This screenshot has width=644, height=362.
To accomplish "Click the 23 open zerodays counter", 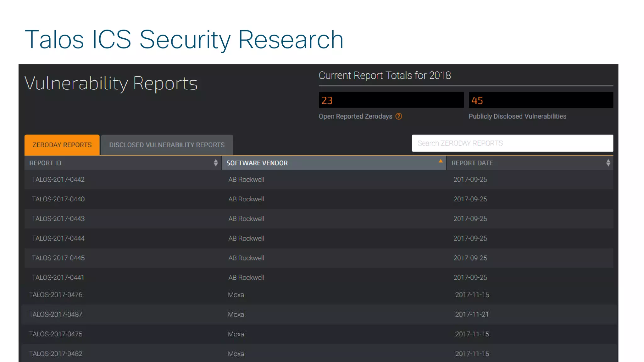I will click(x=391, y=100).
